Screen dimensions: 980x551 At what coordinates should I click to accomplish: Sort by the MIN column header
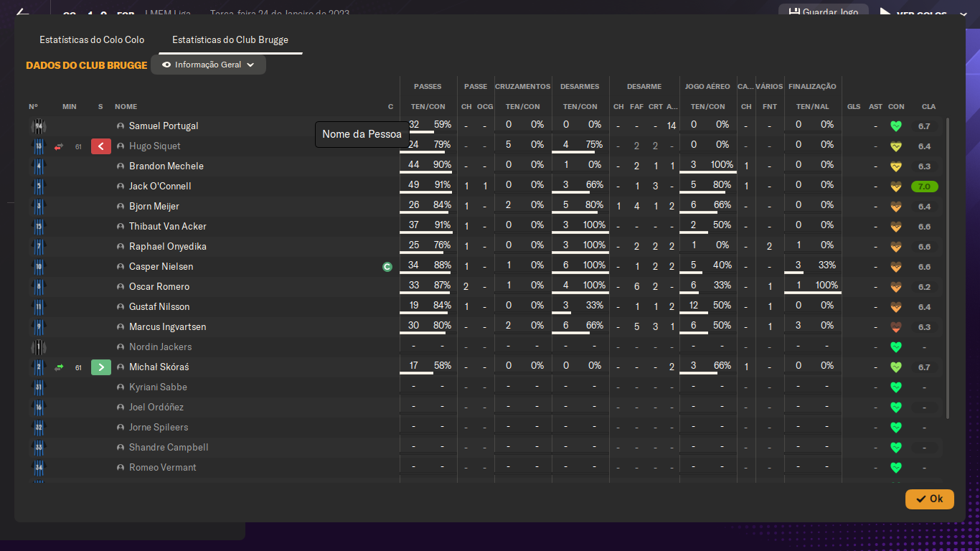pos(70,107)
